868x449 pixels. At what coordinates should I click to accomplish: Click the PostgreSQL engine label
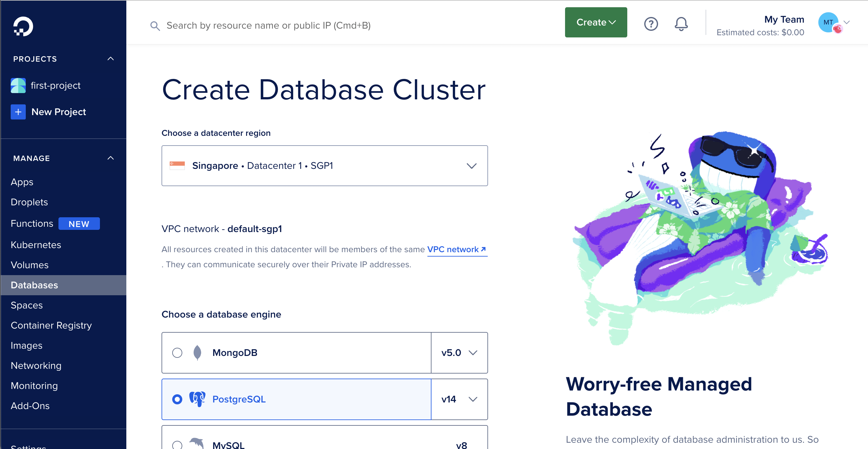[x=239, y=399]
